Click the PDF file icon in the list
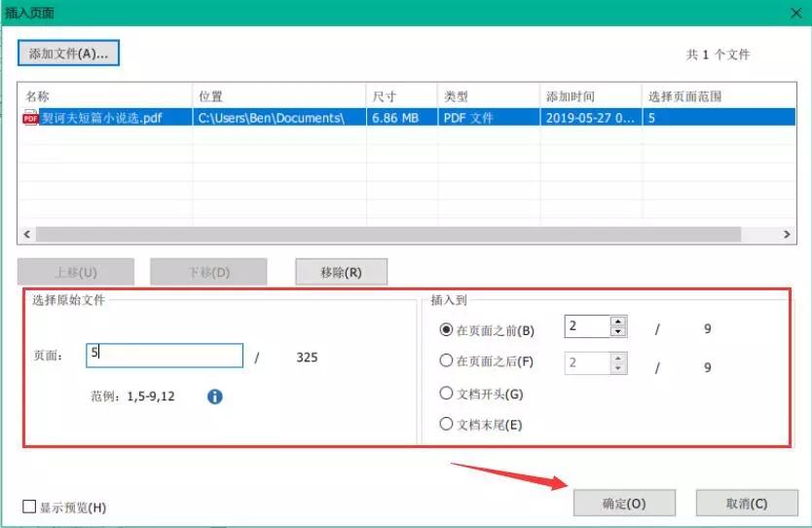Screen dimensions: 812x528 click(30, 118)
